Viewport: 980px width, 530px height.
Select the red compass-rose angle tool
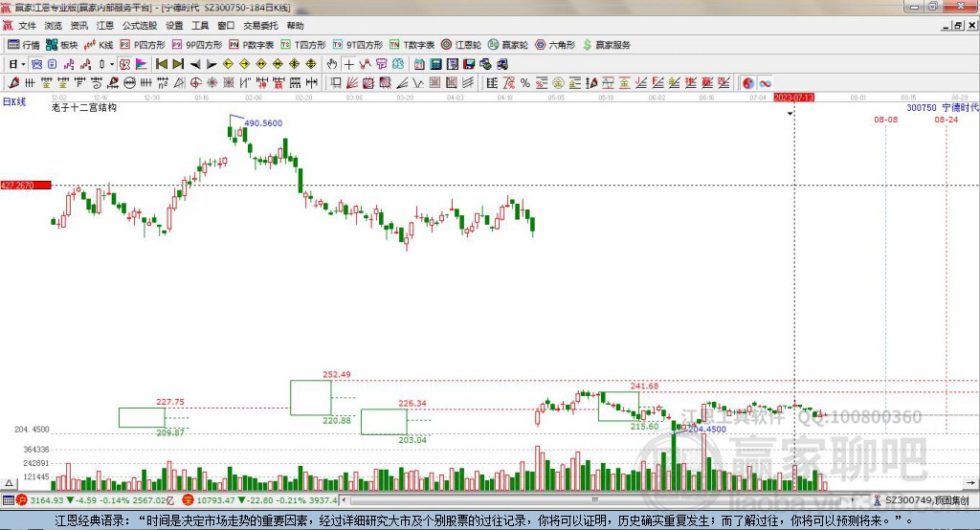tap(212, 82)
